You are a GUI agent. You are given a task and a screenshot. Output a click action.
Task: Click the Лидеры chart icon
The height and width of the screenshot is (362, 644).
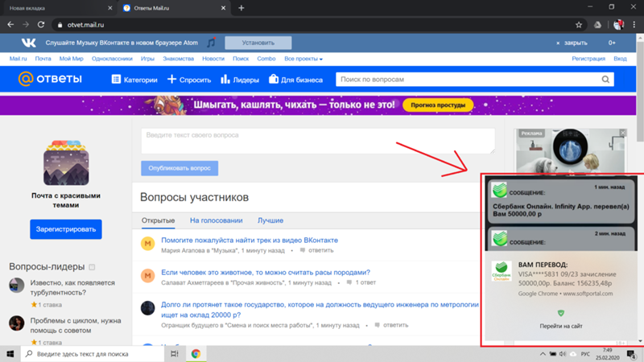tap(225, 79)
